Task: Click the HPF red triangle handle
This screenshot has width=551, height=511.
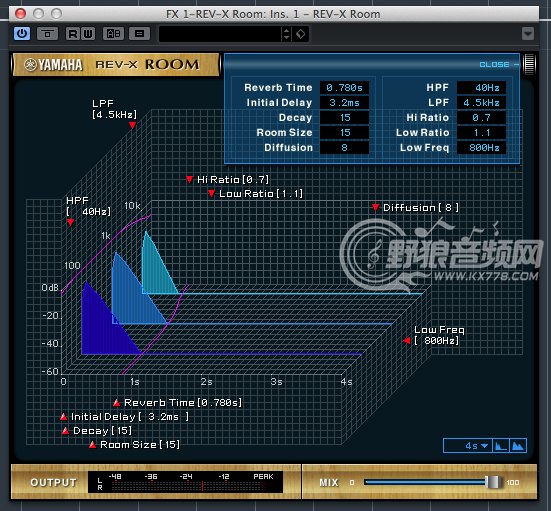Action: (x=70, y=222)
